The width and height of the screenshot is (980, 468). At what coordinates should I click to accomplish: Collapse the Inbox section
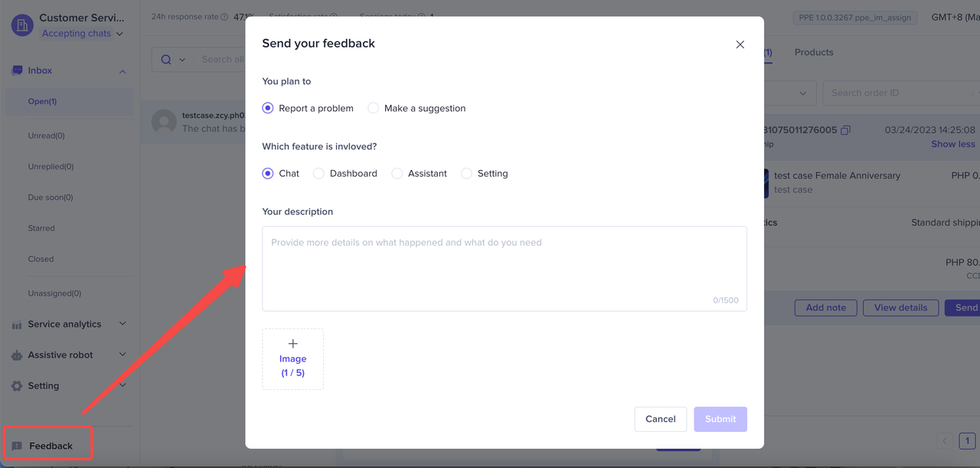[122, 71]
